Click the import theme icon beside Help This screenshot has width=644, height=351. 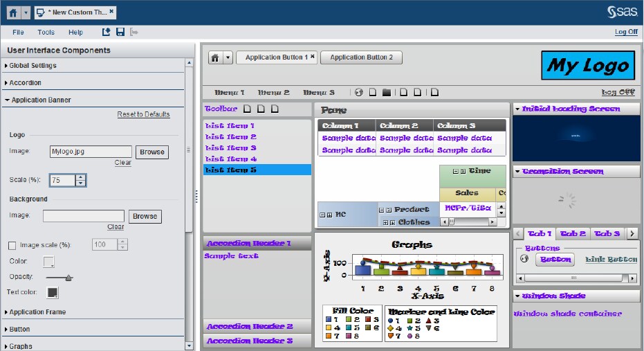tap(107, 32)
